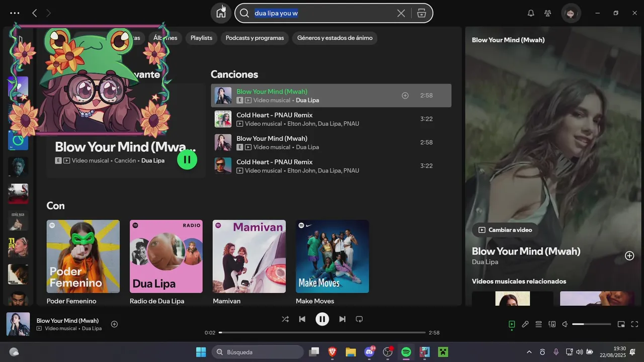Add song via plus in right panel
Viewport: 644px width, 362px height.
click(x=629, y=255)
